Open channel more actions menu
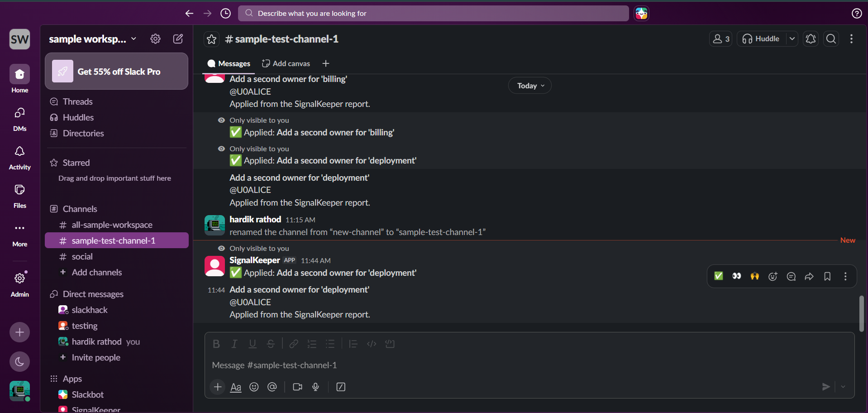868x413 pixels. [x=851, y=39]
